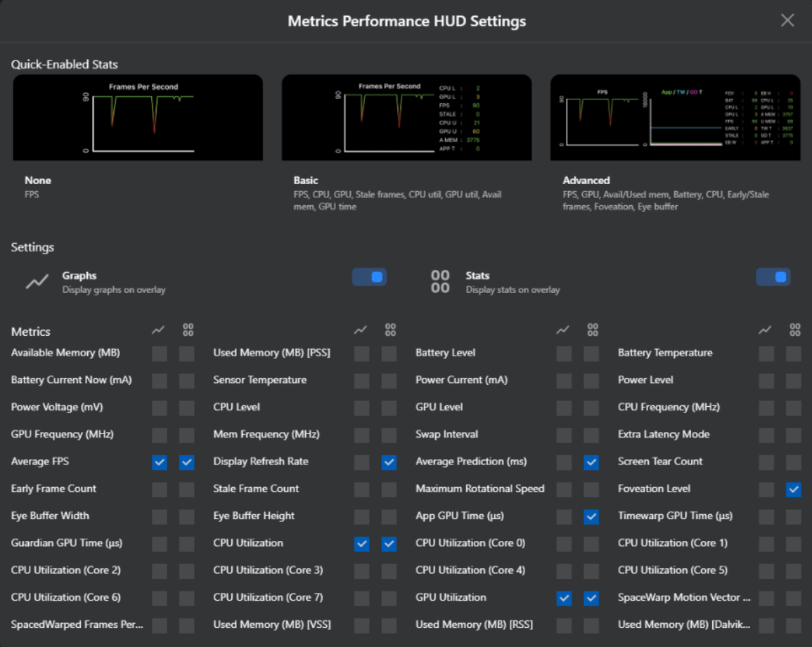Choose the Basic quick-enabled stats thumbnail

(406, 118)
